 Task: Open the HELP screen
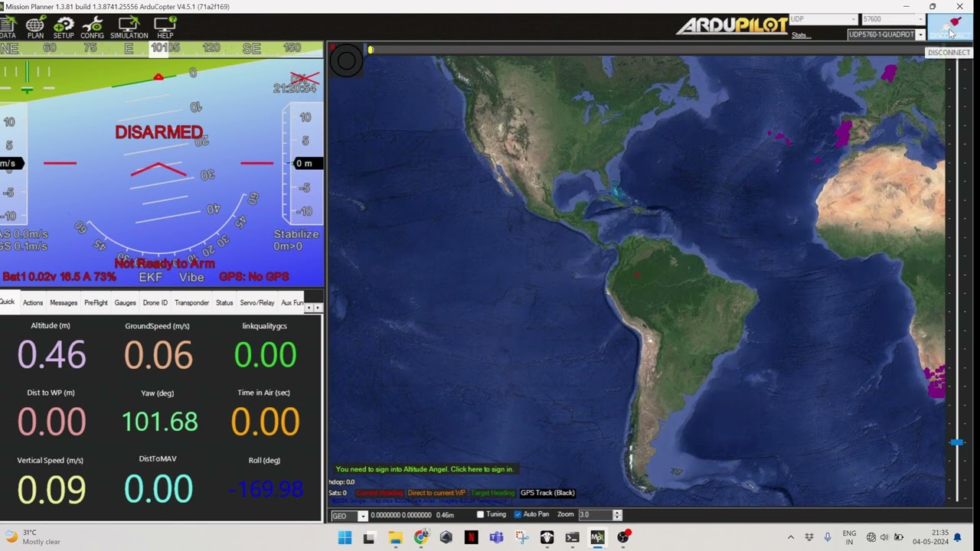pyautogui.click(x=165, y=28)
